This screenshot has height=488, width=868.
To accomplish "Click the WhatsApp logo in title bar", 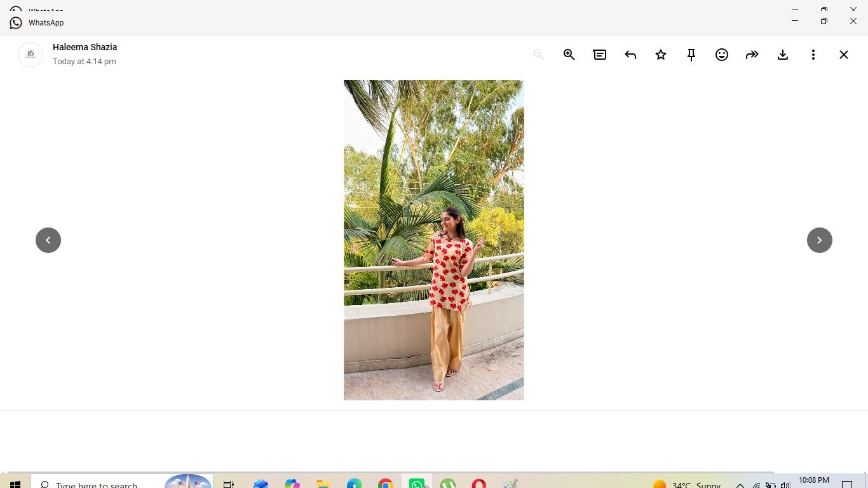I will point(16,23).
